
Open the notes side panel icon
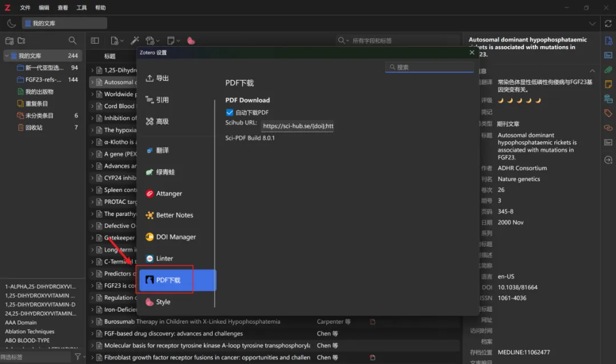(608, 84)
